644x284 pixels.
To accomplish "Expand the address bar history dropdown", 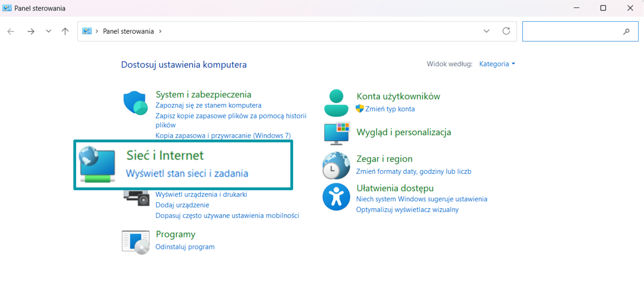I will pos(486,31).
